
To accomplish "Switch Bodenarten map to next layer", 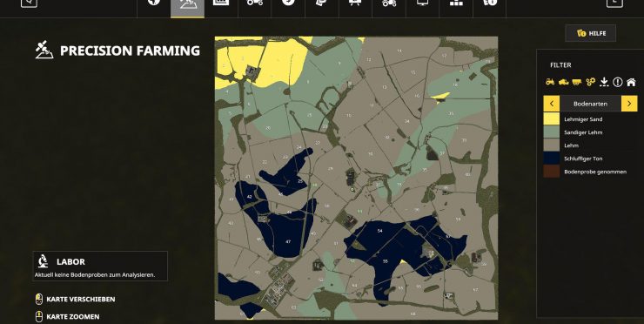I will point(629,104).
